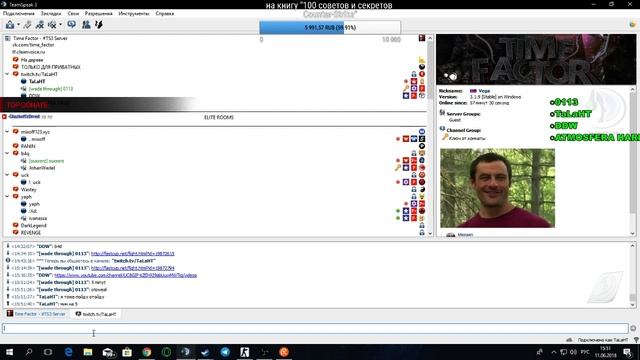Open Google Chrome from the taskbar
The image size is (640, 360).
[x=147, y=352]
